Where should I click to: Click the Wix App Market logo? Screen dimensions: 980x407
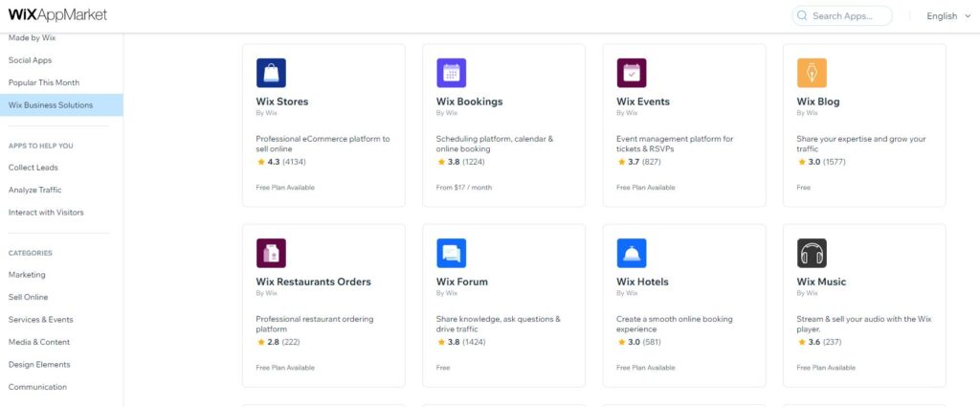click(57, 15)
